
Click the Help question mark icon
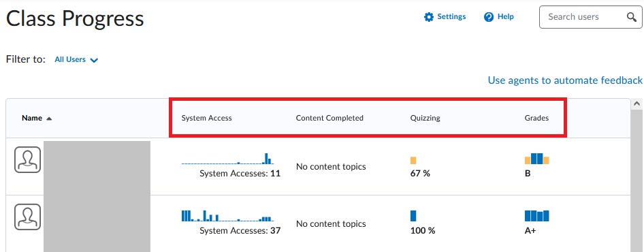[x=488, y=17]
